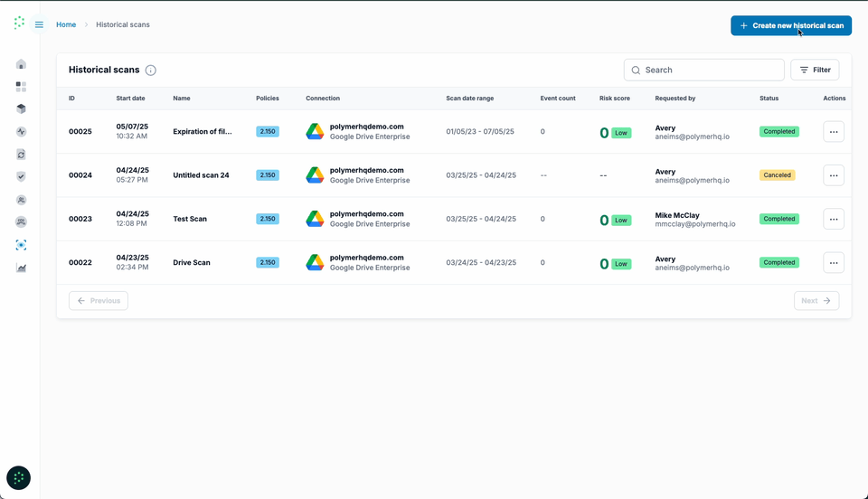Open the home icon in sidebar

click(21, 64)
